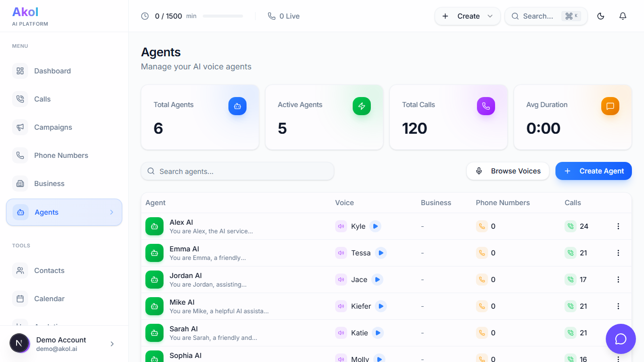The height and width of the screenshot is (362, 644).
Task: Open Browse Voices
Action: 508,171
